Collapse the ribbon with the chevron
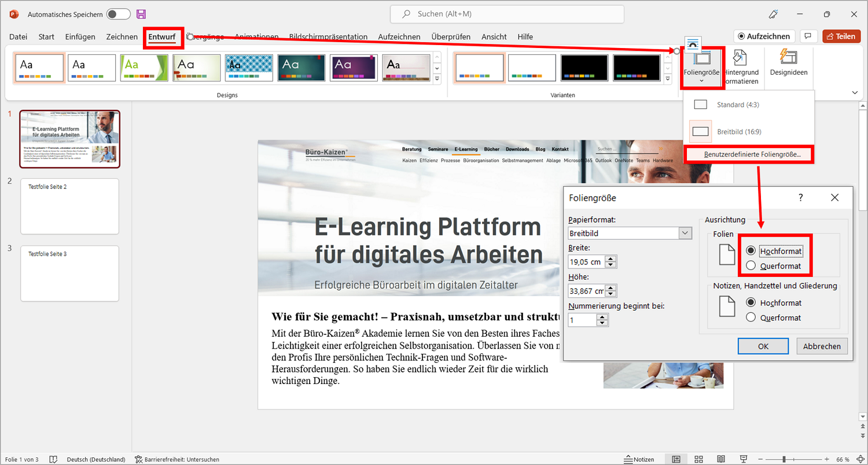This screenshot has width=868, height=465. click(x=855, y=93)
